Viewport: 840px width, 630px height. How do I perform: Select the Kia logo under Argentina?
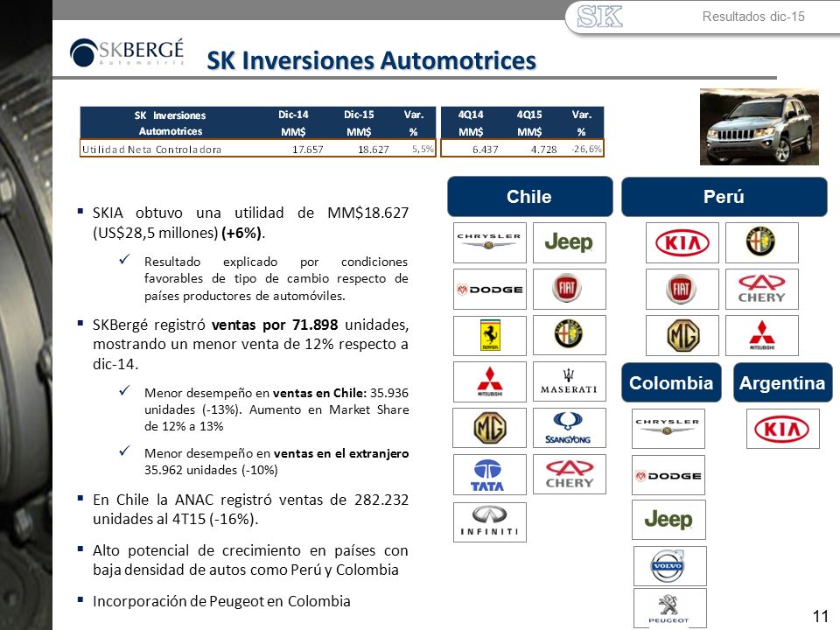point(782,429)
